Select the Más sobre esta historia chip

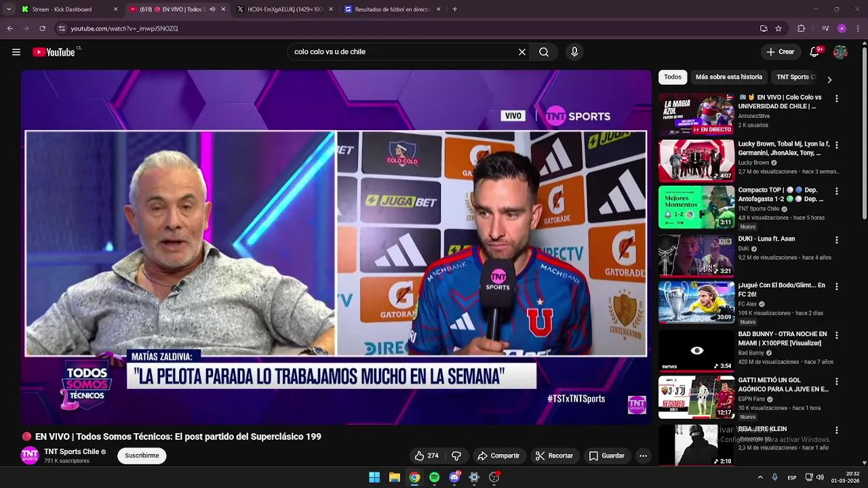pyautogui.click(x=729, y=77)
